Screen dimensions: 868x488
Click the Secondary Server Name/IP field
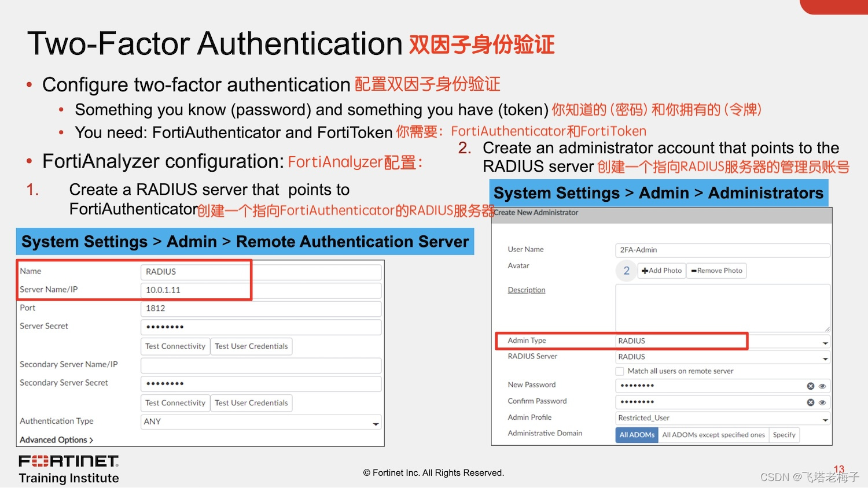pos(261,365)
